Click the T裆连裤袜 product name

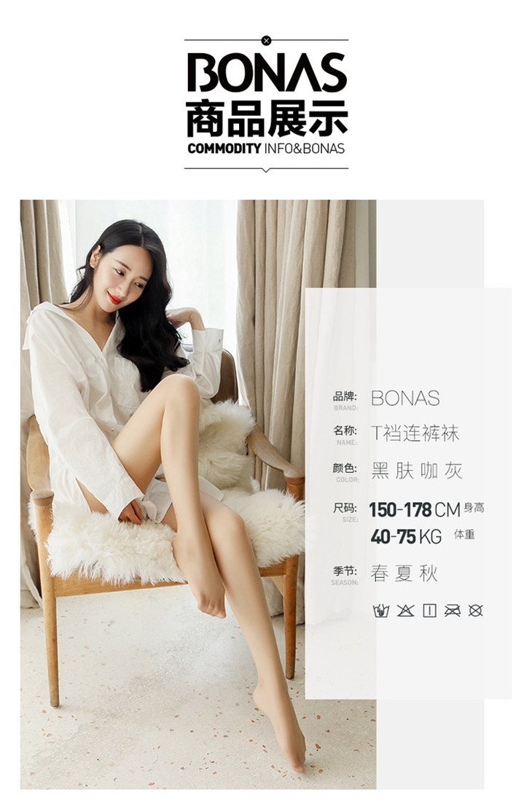[x=415, y=434]
